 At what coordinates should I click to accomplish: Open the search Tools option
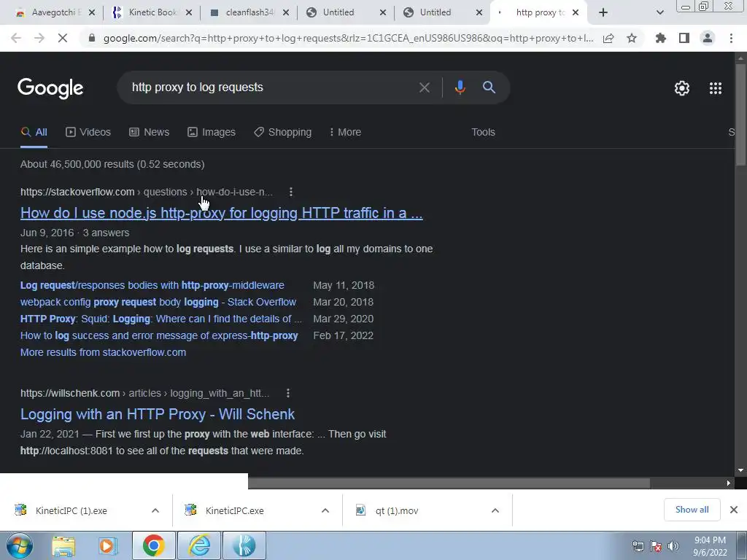(x=483, y=133)
